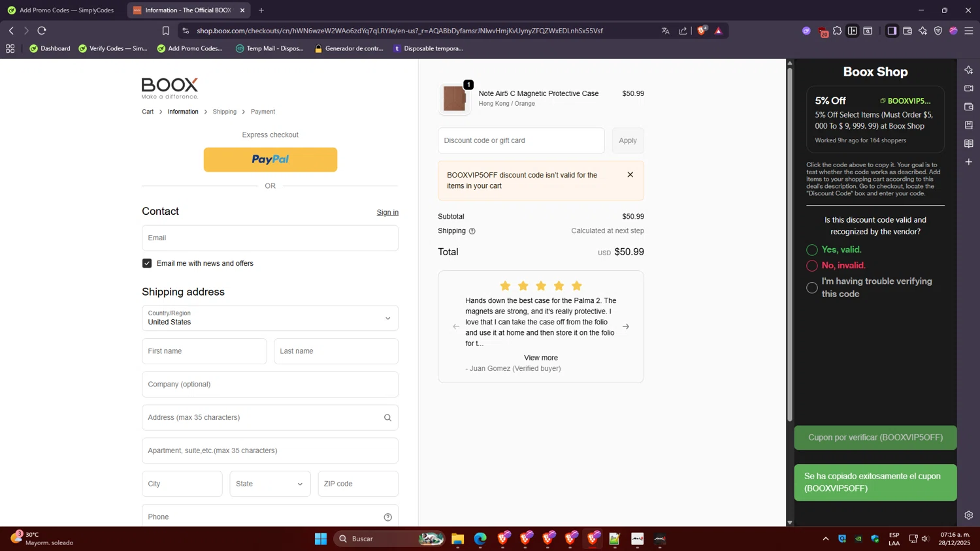Go back with the browser back arrow

coord(11,31)
